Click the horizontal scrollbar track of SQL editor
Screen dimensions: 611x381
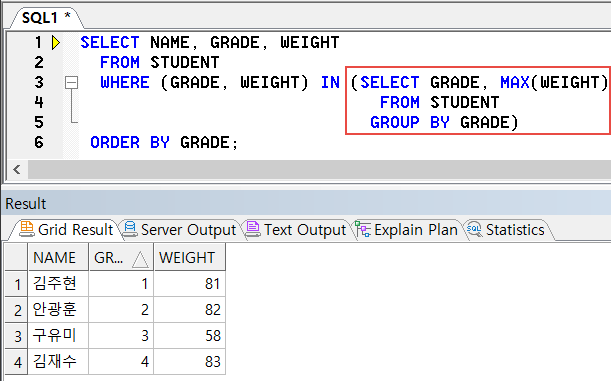[319, 170]
